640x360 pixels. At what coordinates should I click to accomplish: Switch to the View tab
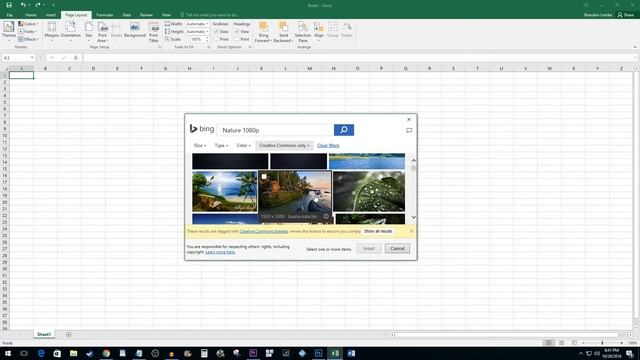click(166, 15)
